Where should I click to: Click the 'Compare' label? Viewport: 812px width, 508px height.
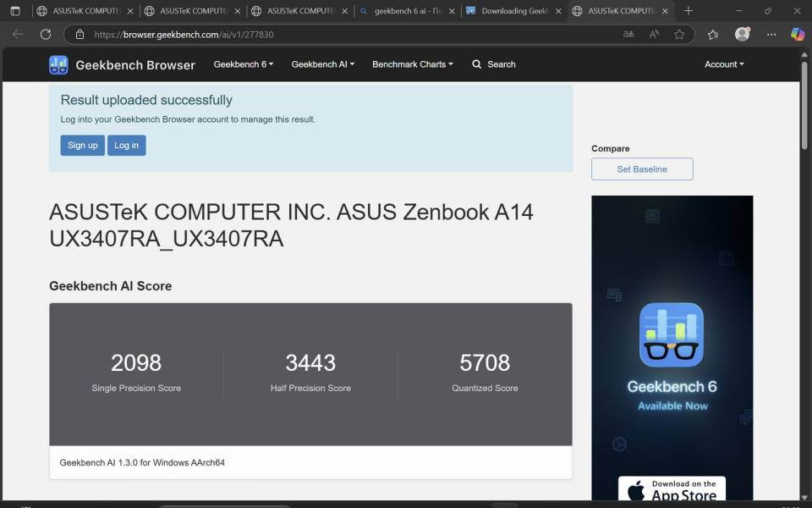coord(611,149)
